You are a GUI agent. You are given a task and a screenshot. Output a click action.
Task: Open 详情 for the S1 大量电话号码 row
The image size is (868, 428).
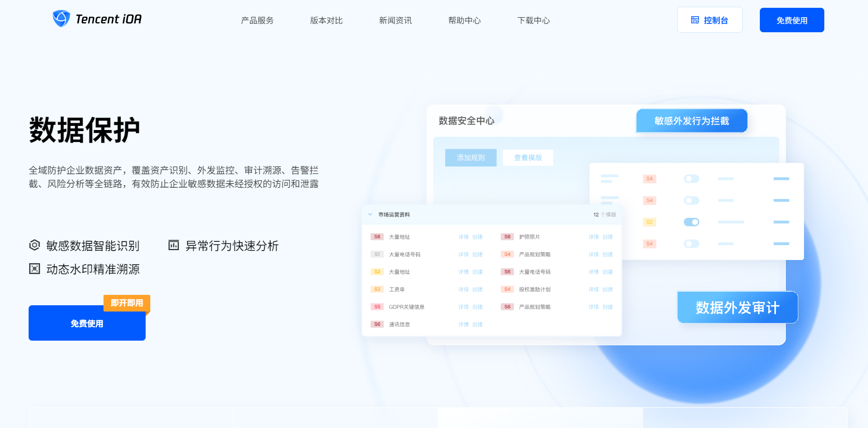coord(463,255)
